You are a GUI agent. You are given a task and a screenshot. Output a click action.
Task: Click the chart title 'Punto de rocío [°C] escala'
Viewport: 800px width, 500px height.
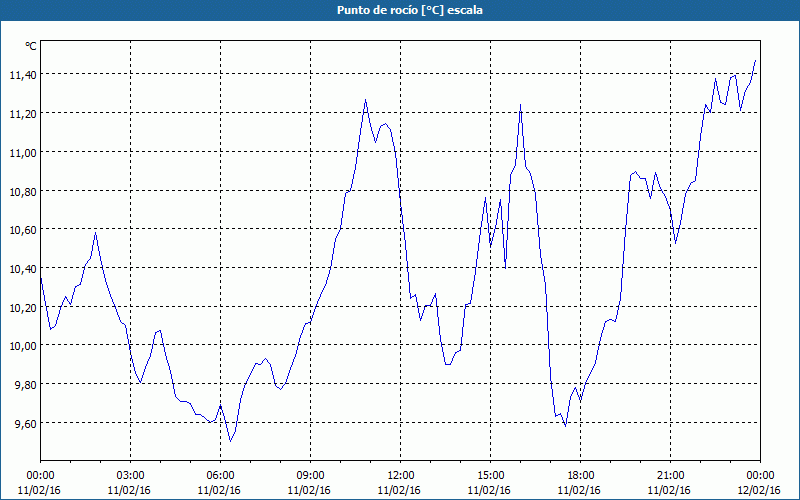410,10
